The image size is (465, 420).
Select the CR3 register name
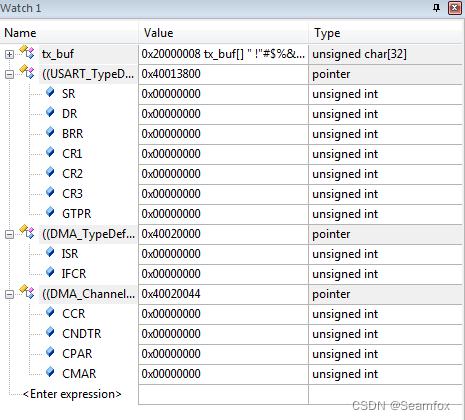pyautogui.click(x=72, y=194)
